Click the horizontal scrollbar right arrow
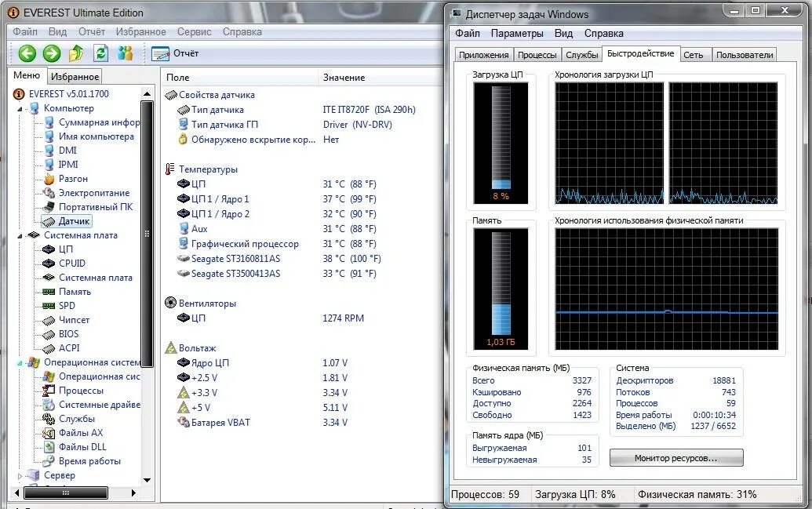812x509 pixels. click(x=133, y=493)
